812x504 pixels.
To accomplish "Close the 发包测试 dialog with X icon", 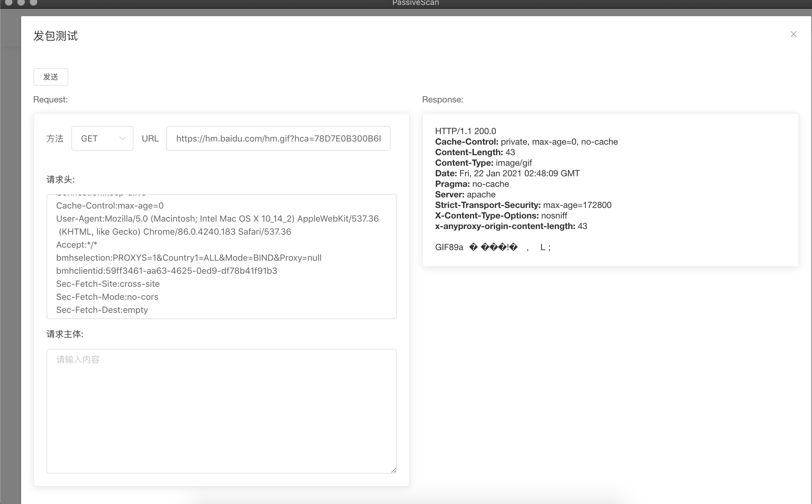I will pos(793,34).
